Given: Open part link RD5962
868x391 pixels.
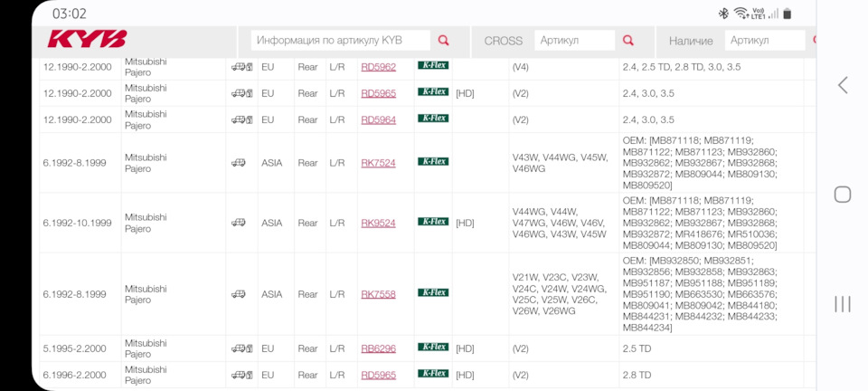Looking at the screenshot, I should (x=378, y=67).
